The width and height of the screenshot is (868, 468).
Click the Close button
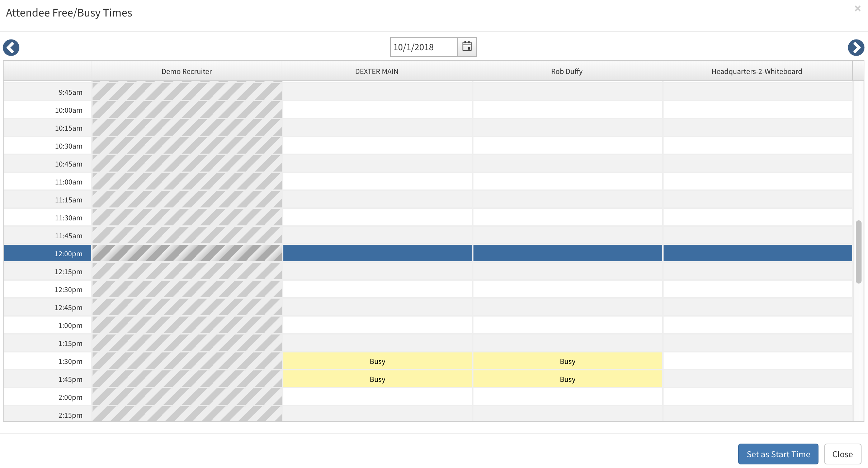point(842,454)
